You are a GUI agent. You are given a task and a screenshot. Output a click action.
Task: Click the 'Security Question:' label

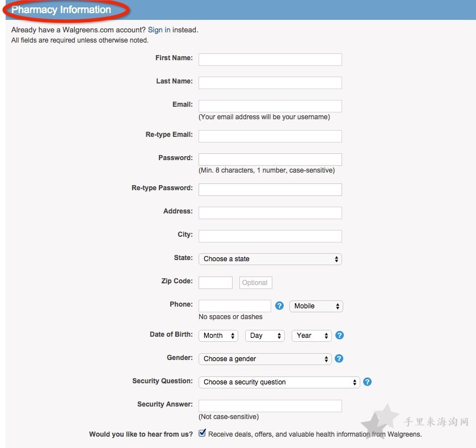click(x=162, y=381)
